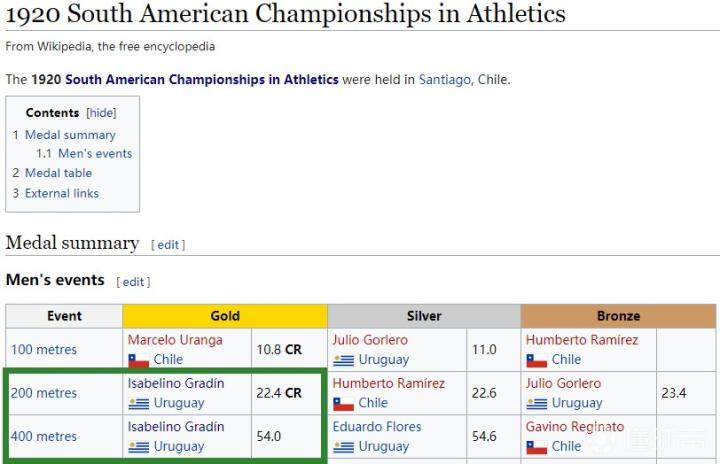Click the Gold column header
Screen dimensions: 720x464
tap(225, 316)
